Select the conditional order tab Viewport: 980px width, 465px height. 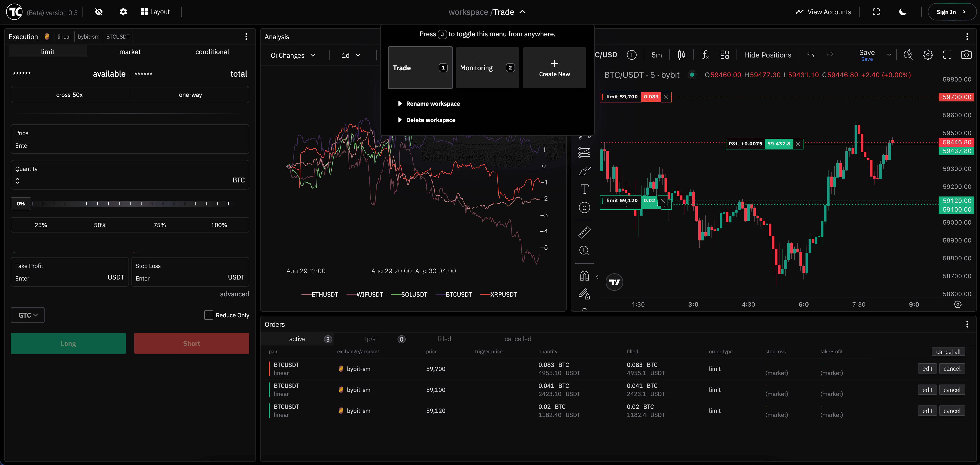tap(212, 52)
